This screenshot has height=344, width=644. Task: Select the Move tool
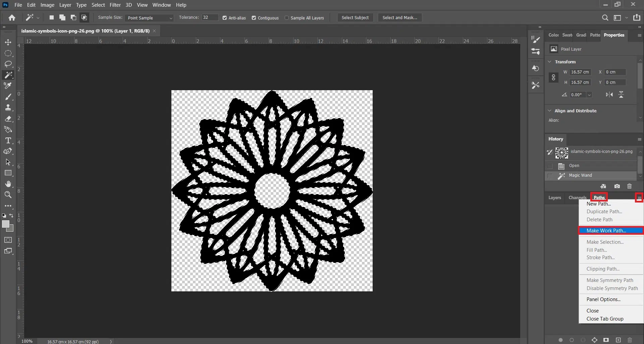[x=8, y=42]
